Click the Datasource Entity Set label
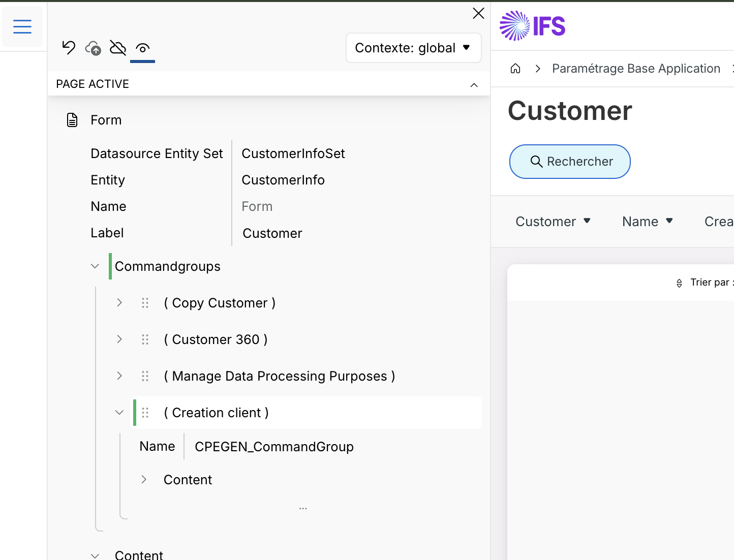The height and width of the screenshot is (560, 734). point(157,153)
